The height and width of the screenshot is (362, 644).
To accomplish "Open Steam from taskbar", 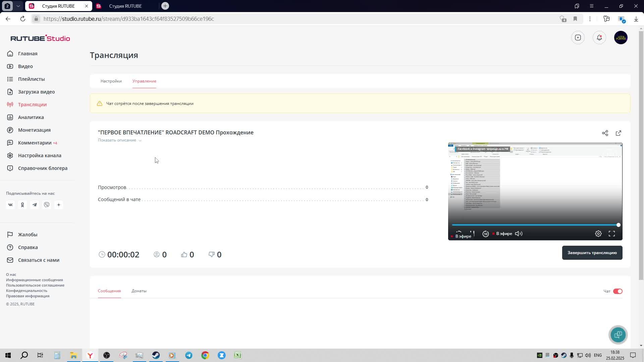I will tap(156, 355).
